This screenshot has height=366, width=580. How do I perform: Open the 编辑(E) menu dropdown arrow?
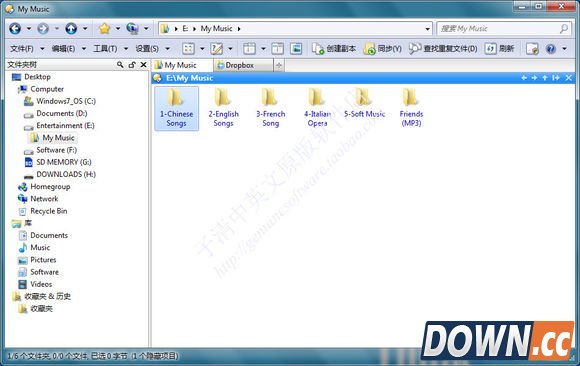84,48
